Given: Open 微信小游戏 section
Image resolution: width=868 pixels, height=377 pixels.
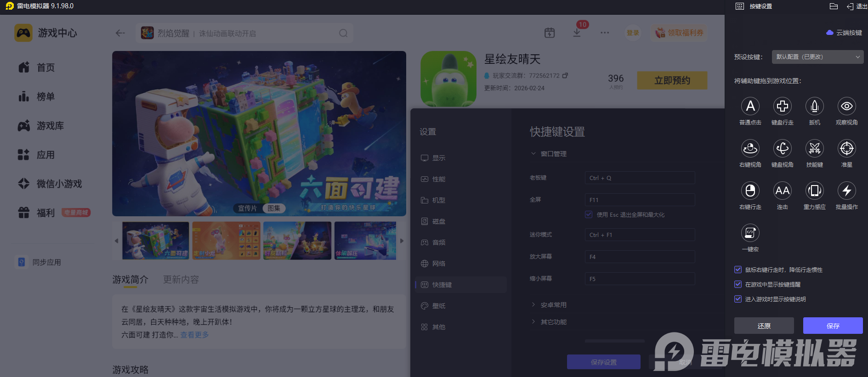Looking at the screenshot, I should [50, 184].
